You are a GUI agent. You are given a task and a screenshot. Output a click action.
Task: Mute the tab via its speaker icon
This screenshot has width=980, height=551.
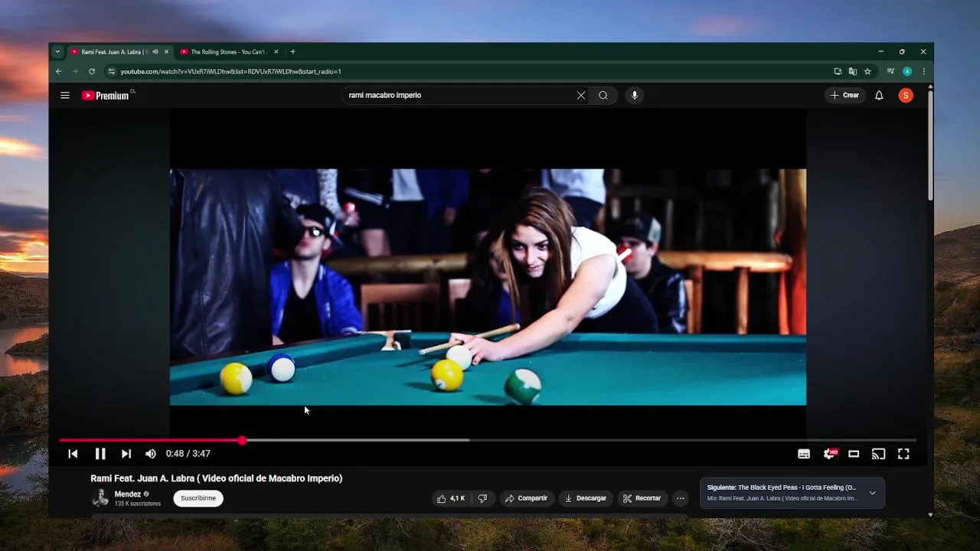(155, 52)
